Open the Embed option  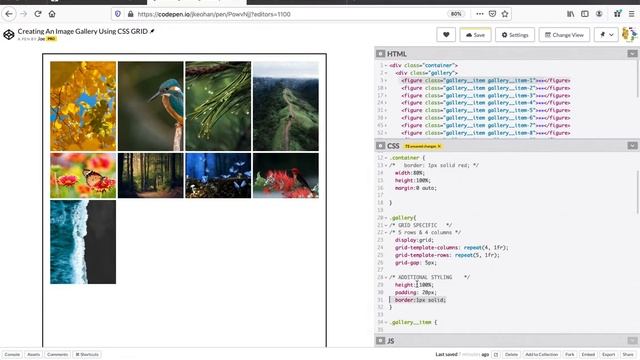tap(588, 354)
